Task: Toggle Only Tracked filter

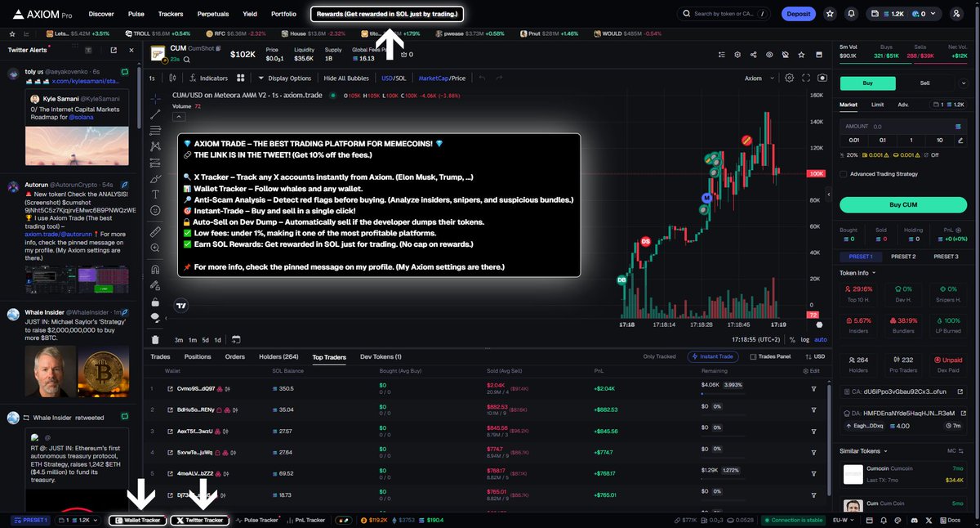Action: [659, 356]
